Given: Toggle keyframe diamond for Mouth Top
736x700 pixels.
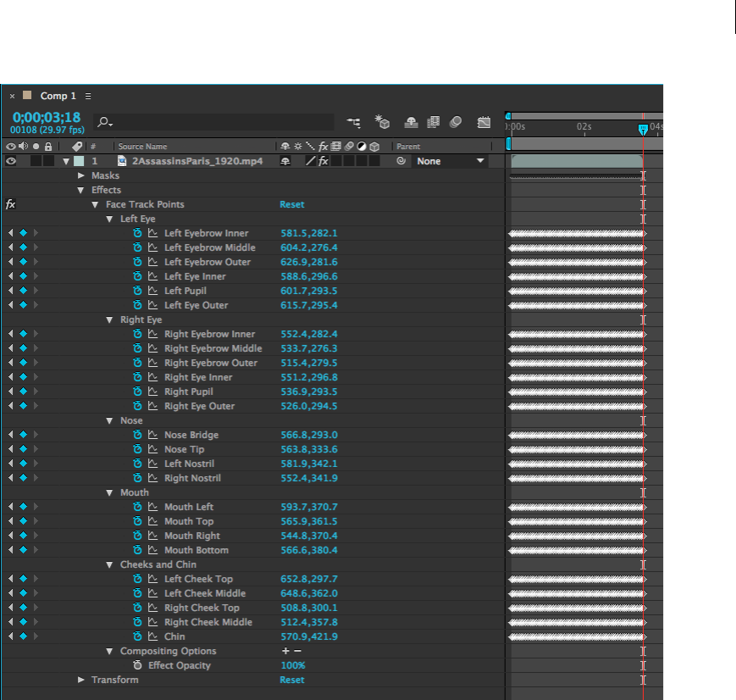Looking at the screenshot, I should (23, 521).
